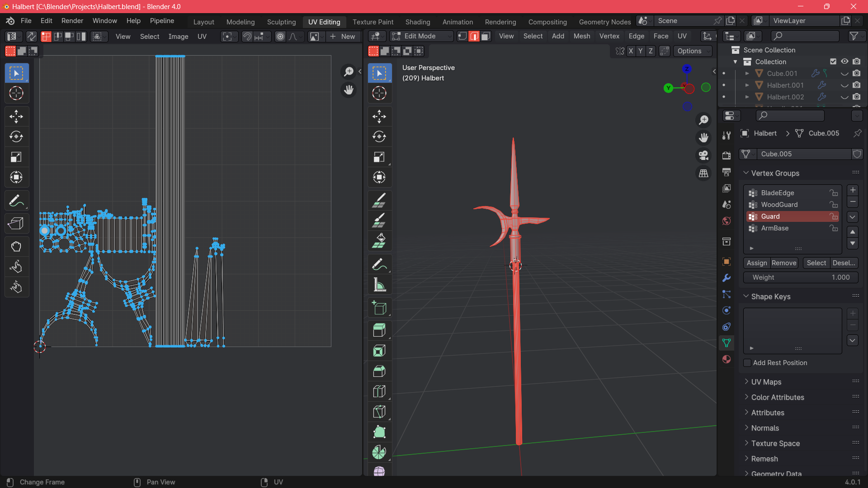
Task: Select the Measure tool
Action: click(x=379, y=285)
